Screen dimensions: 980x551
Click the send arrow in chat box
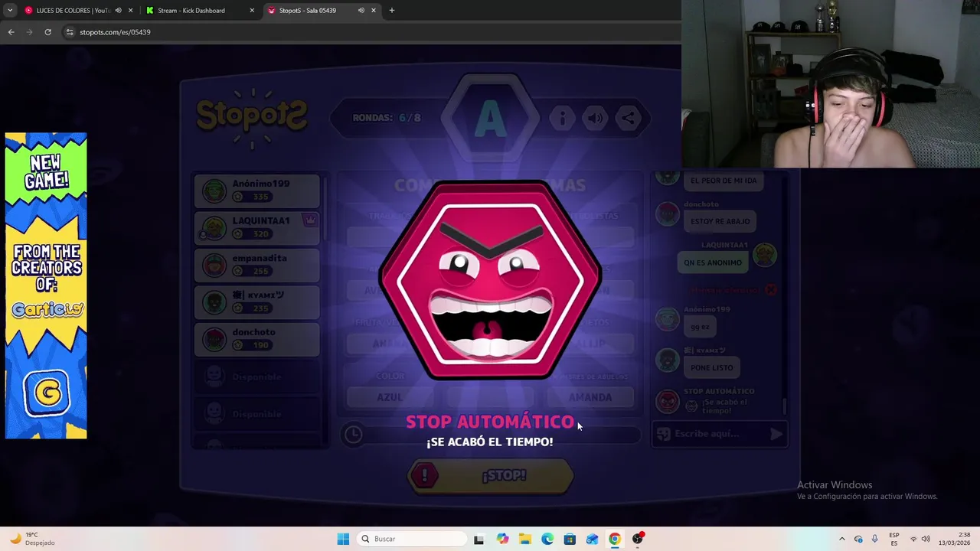[x=776, y=434]
